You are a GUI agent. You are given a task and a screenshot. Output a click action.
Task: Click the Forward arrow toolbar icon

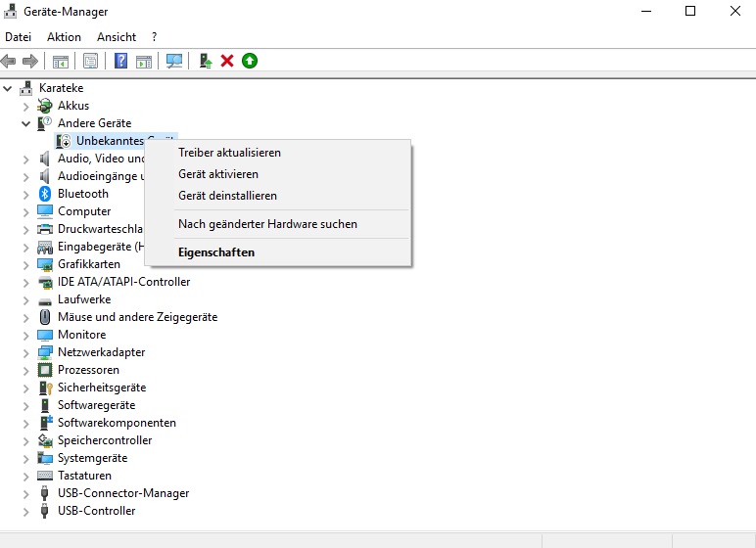[30, 62]
